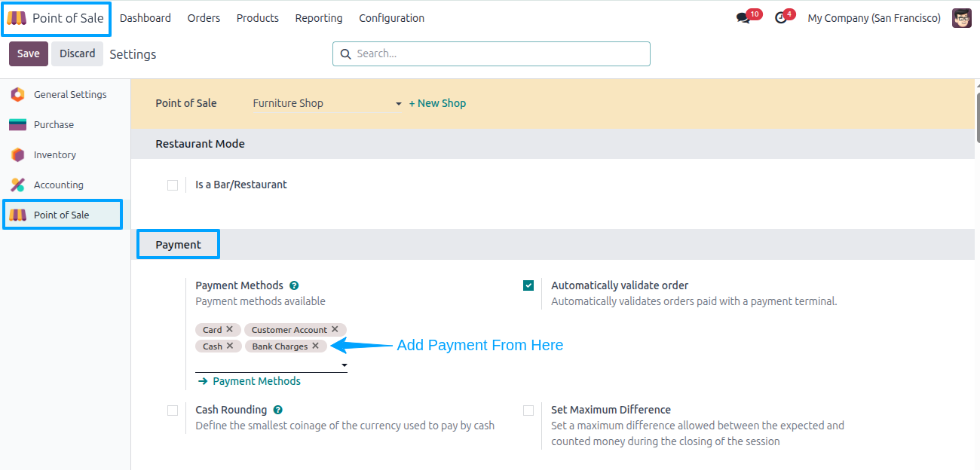Screen dimensions: 980x470
Task: Click the Settings breadcrumb title
Action: (x=133, y=54)
